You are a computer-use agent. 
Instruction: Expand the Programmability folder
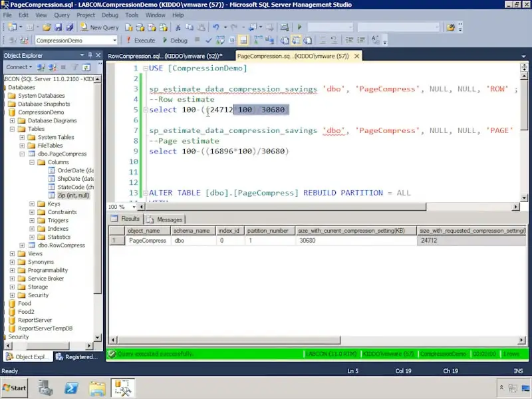[x=12, y=270]
